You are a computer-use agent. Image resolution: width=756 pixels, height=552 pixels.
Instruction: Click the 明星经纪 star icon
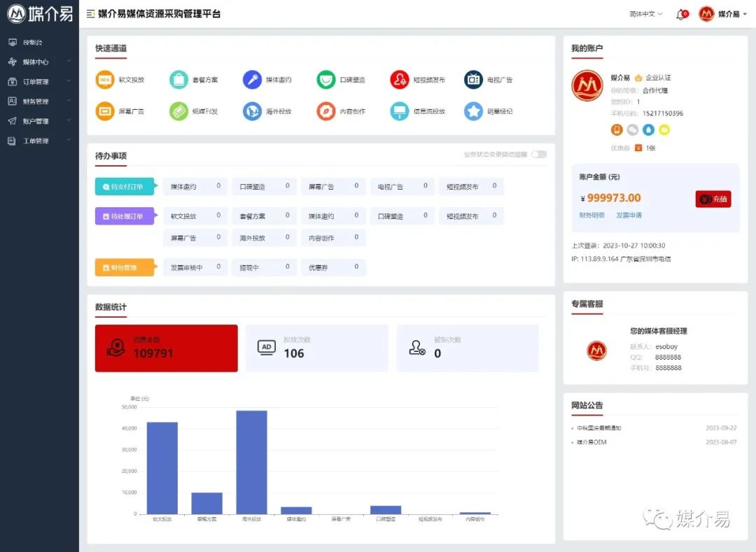[x=474, y=111]
